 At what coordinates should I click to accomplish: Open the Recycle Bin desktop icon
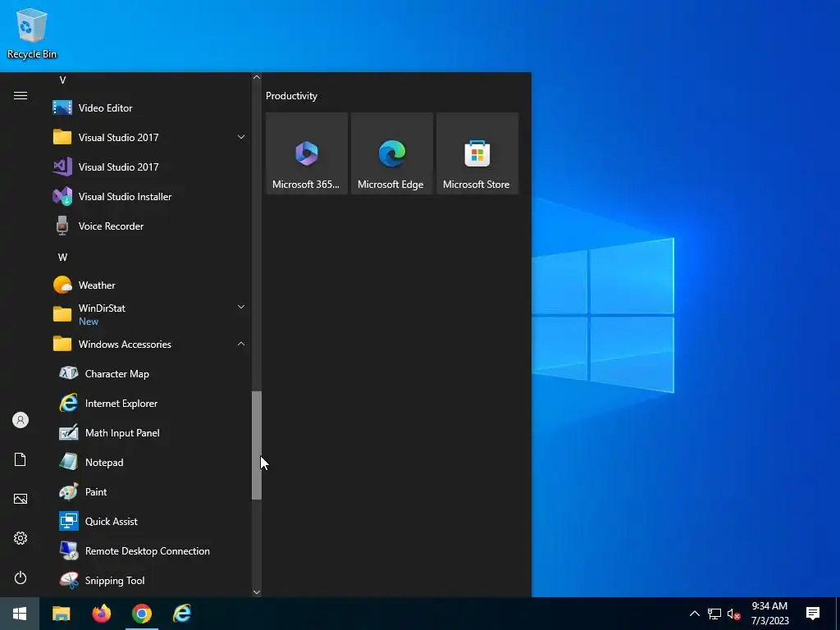(32, 33)
